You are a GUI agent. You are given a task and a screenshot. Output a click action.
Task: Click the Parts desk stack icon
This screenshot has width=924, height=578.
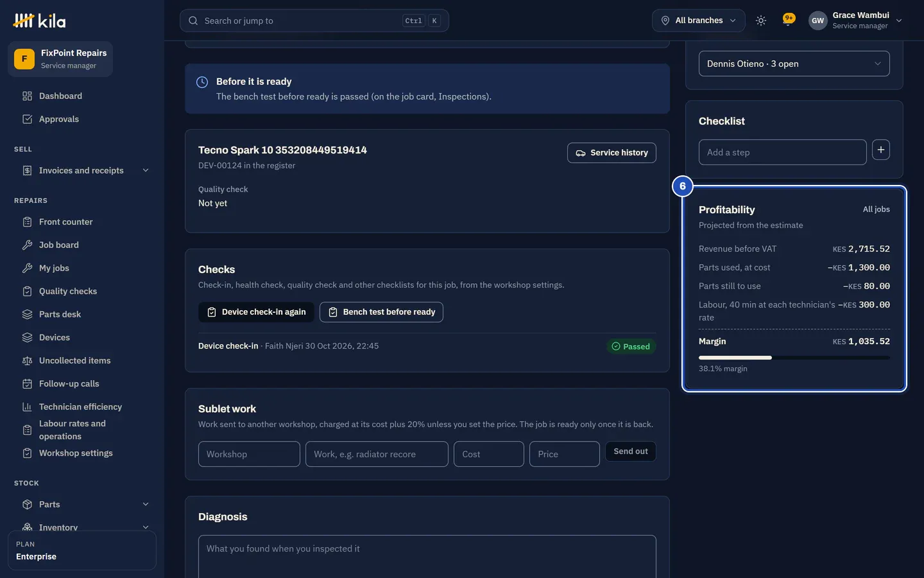point(27,314)
